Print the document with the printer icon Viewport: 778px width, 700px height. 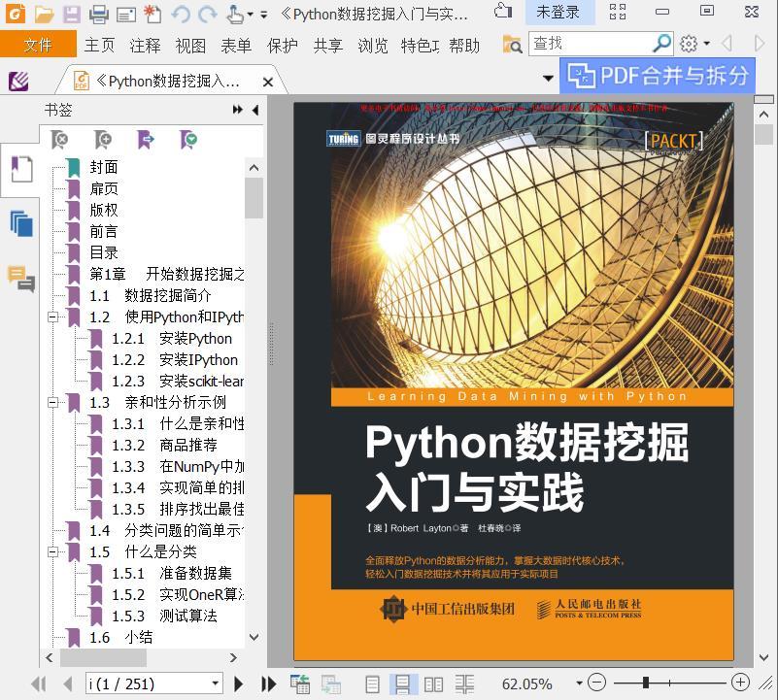(99, 15)
